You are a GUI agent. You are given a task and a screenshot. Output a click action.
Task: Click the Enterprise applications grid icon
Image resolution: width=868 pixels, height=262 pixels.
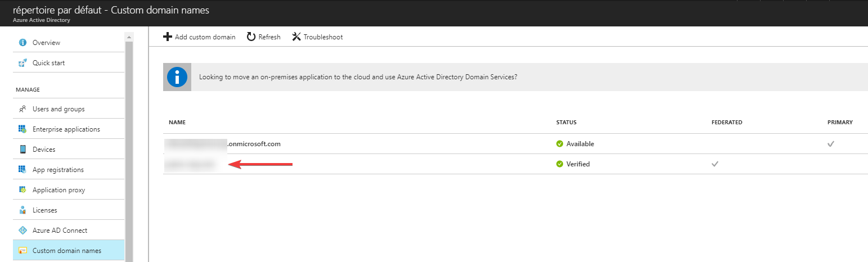(23, 129)
